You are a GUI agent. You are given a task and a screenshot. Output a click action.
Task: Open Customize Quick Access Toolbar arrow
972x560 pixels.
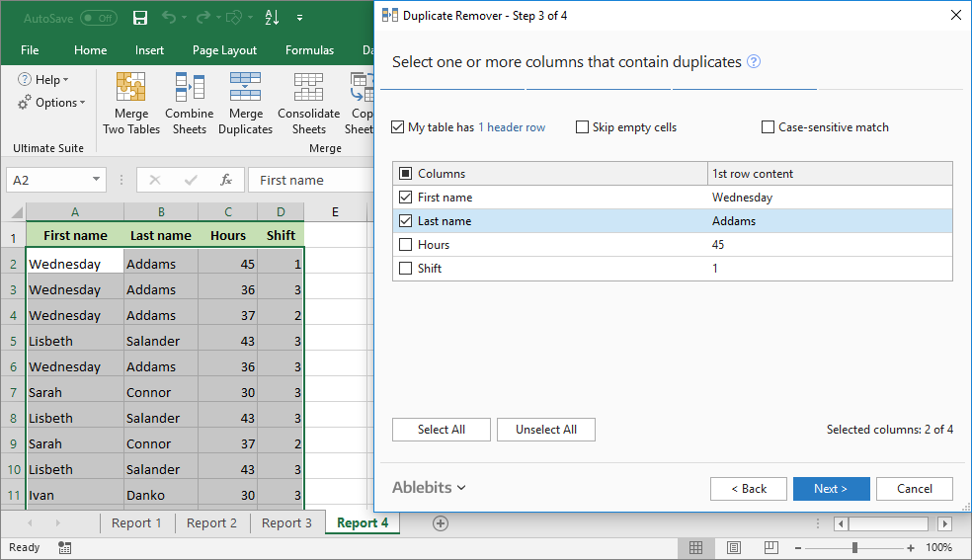[299, 18]
